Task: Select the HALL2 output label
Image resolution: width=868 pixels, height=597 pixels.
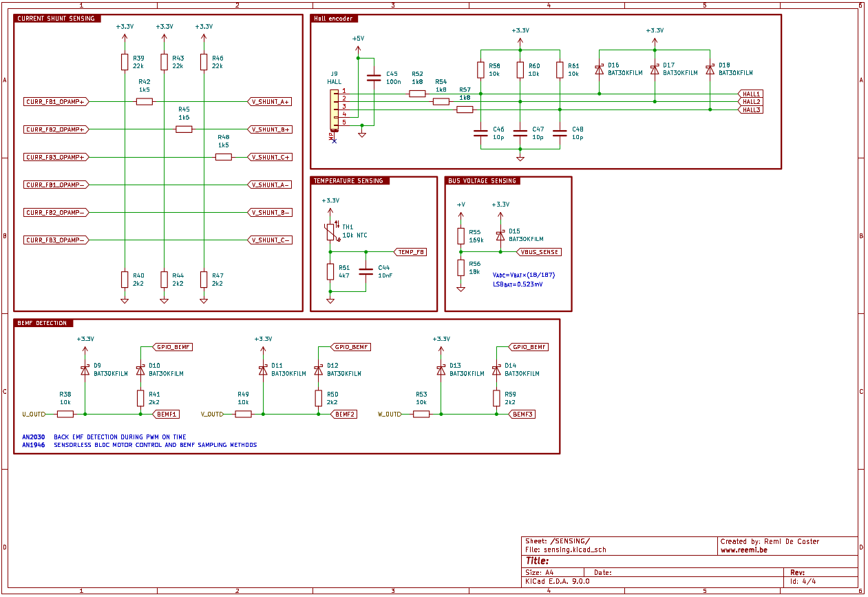Action: click(750, 102)
